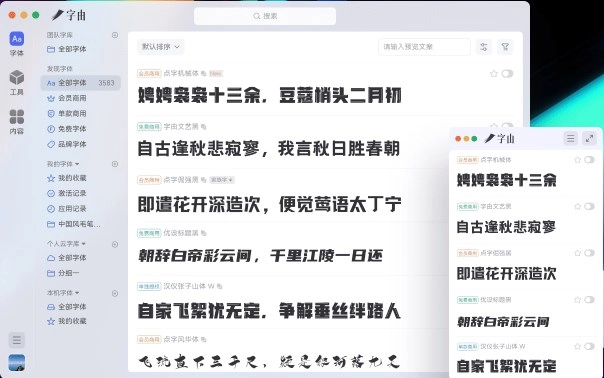
Task: Click copy icon next to 优设标题黑 name
Action: coord(204,233)
